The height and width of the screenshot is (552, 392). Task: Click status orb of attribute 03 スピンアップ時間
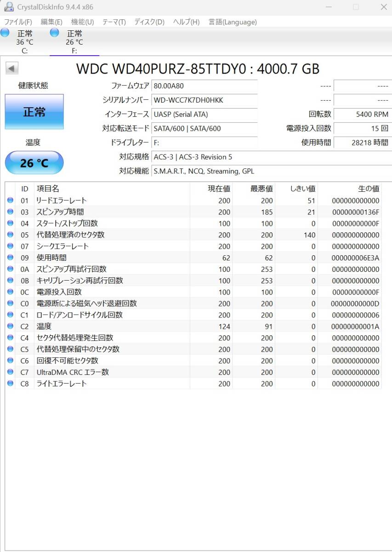[x=10, y=212]
